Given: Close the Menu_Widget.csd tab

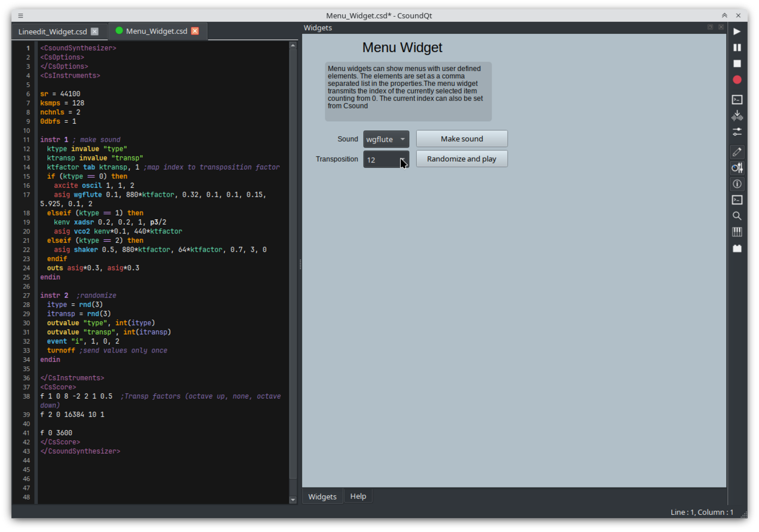Looking at the screenshot, I should point(194,31).
